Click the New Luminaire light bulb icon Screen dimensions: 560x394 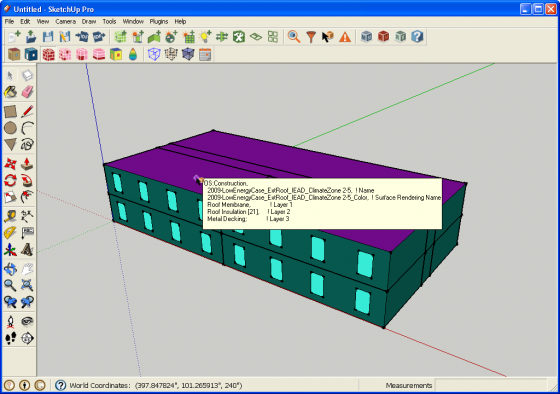coord(205,37)
